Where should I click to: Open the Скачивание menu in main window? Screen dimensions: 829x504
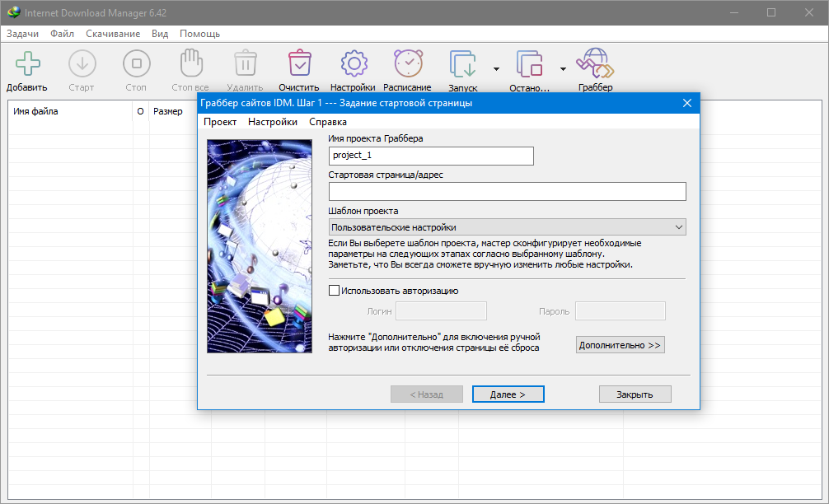[112, 34]
